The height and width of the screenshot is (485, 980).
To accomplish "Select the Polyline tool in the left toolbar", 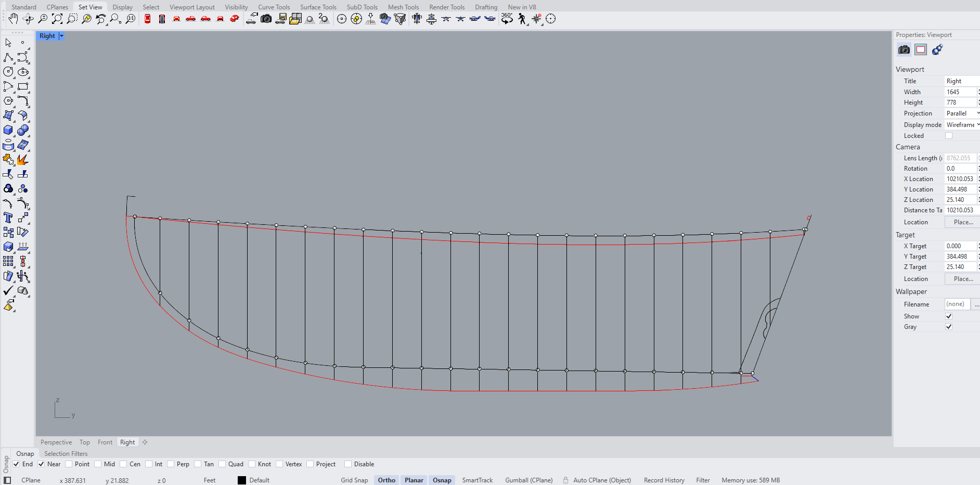I will click(x=8, y=57).
